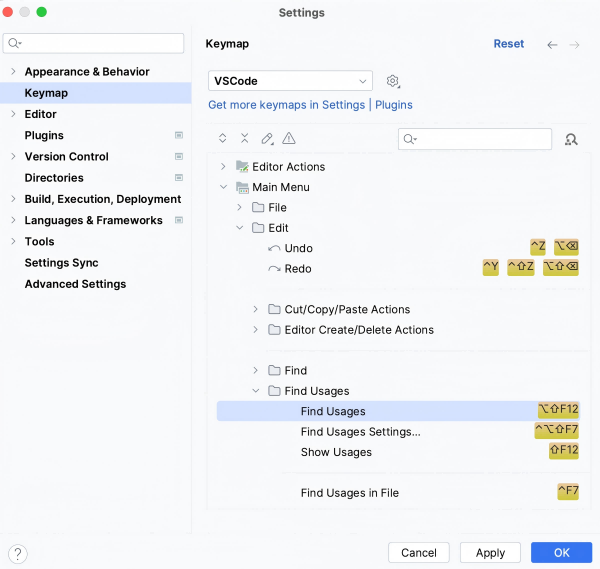
Task: Collapse the Main Menu tree node
Action: [223, 187]
